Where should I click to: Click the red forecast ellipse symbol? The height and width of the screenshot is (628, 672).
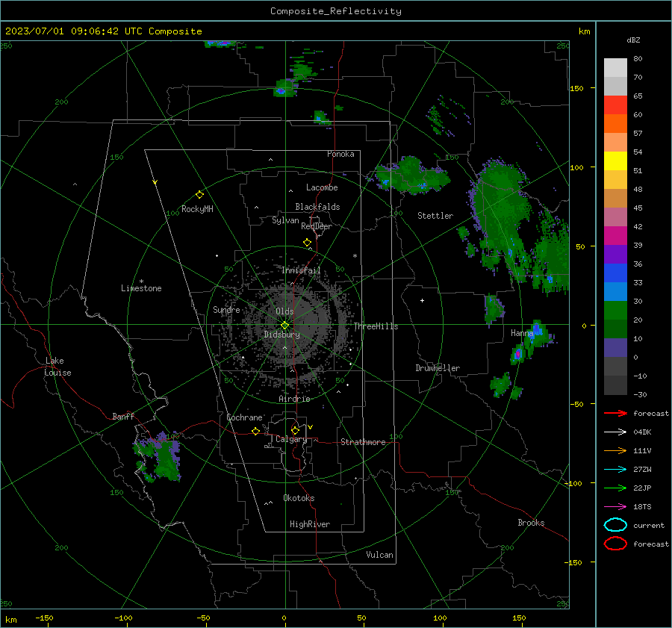615,544
